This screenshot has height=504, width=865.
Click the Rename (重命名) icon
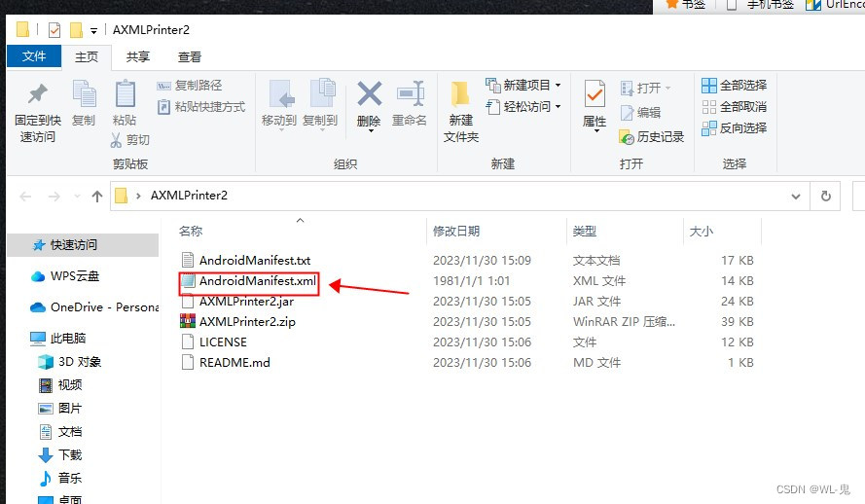411,93
